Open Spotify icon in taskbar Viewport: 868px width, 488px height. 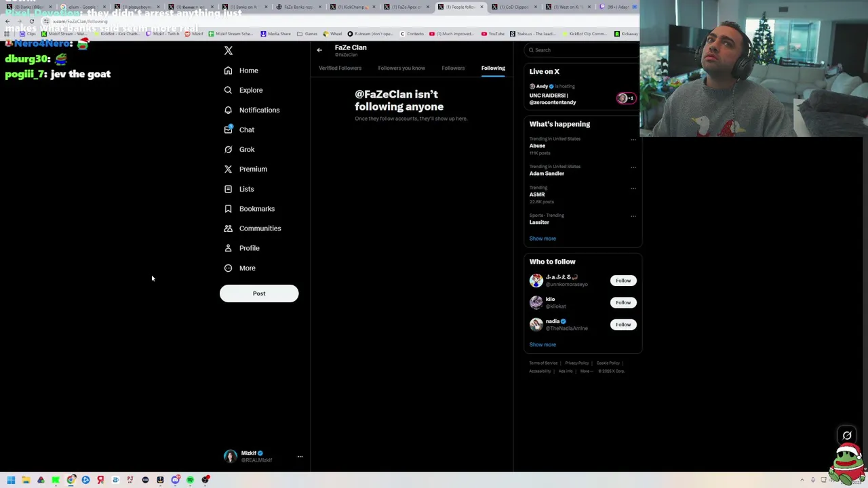click(x=190, y=480)
